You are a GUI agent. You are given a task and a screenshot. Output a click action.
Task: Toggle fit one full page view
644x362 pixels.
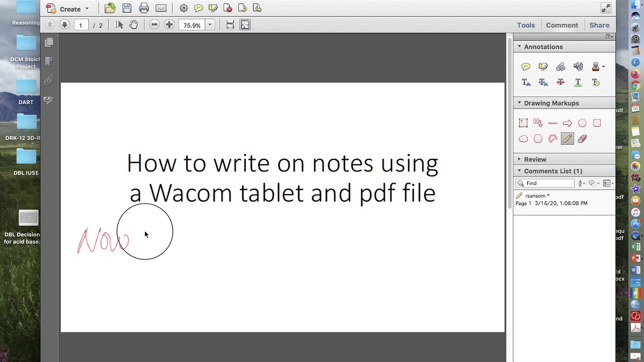[x=245, y=25]
